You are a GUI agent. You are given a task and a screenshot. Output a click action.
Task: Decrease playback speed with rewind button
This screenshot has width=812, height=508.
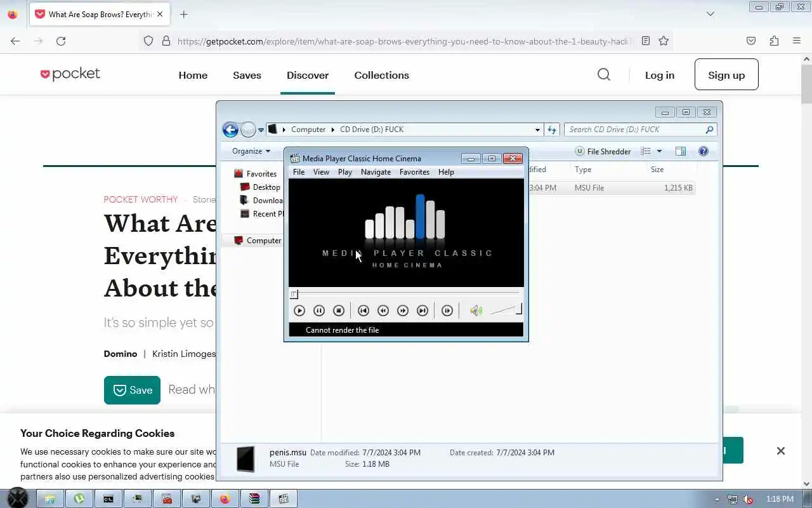pos(383,311)
